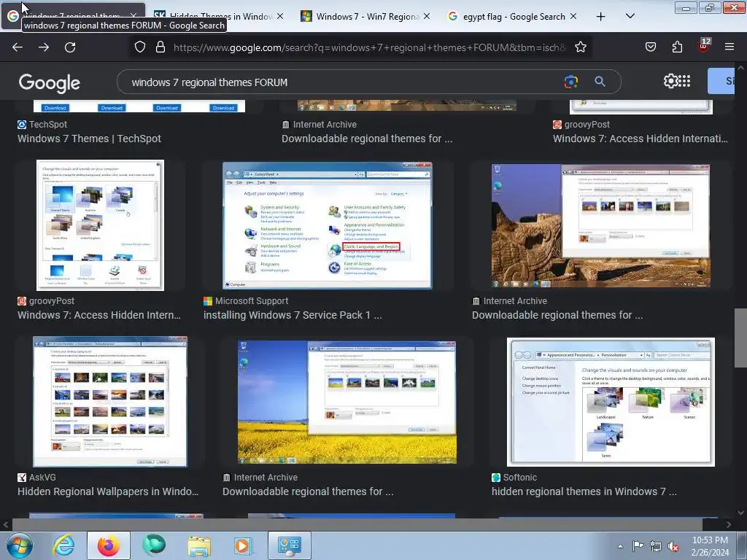This screenshot has height=560, width=747.
Task: Open the green globe taskbar app
Action: [154, 545]
